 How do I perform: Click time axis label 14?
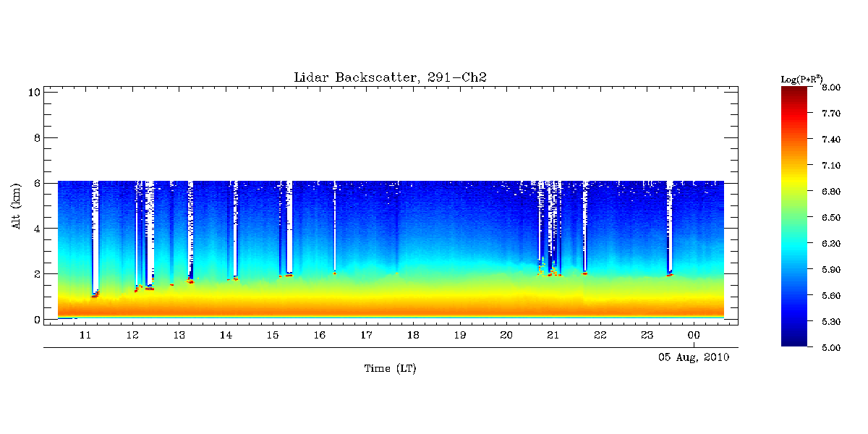[x=226, y=336]
